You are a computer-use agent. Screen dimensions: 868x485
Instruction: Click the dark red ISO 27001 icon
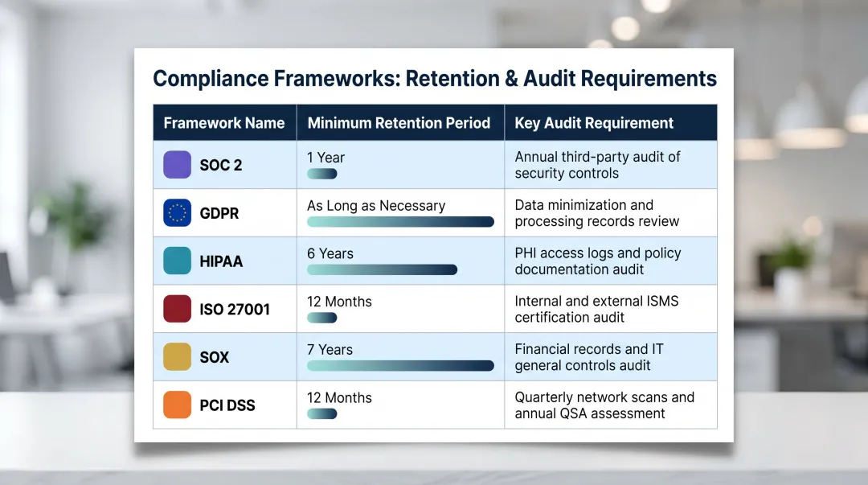pos(177,309)
